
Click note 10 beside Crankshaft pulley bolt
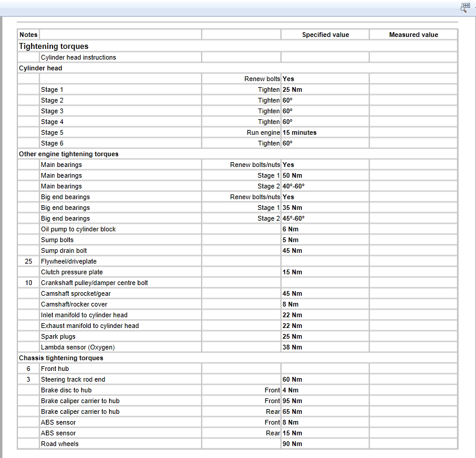pos(28,283)
